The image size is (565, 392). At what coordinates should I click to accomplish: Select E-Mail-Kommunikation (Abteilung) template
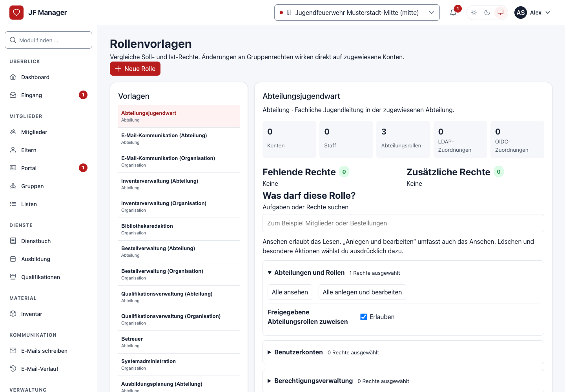coord(179,139)
